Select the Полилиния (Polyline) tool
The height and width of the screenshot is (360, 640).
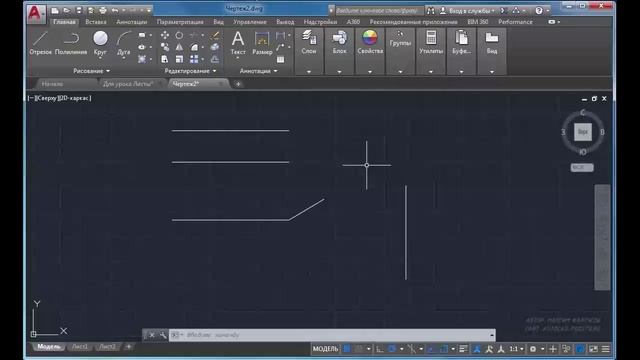(x=71, y=43)
